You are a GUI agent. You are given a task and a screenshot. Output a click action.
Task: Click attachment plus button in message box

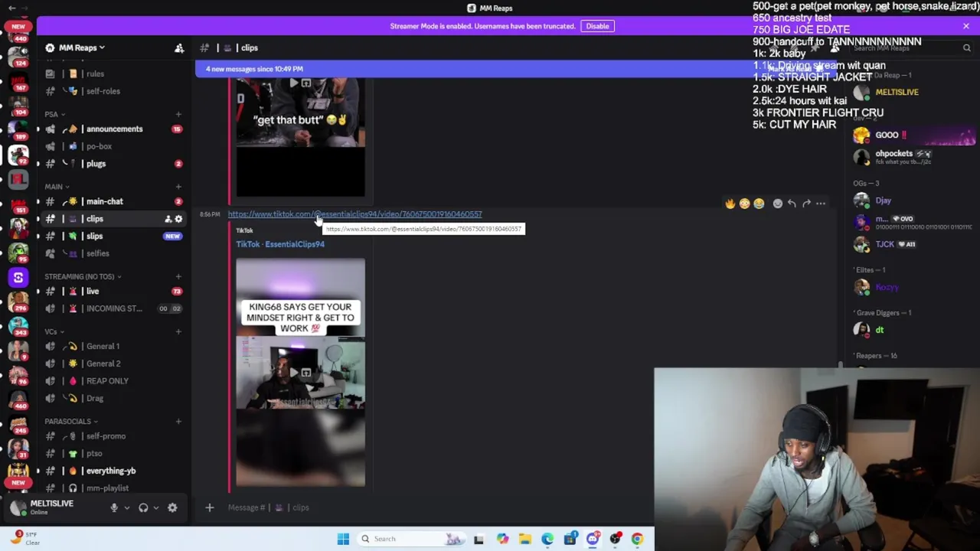tap(209, 507)
